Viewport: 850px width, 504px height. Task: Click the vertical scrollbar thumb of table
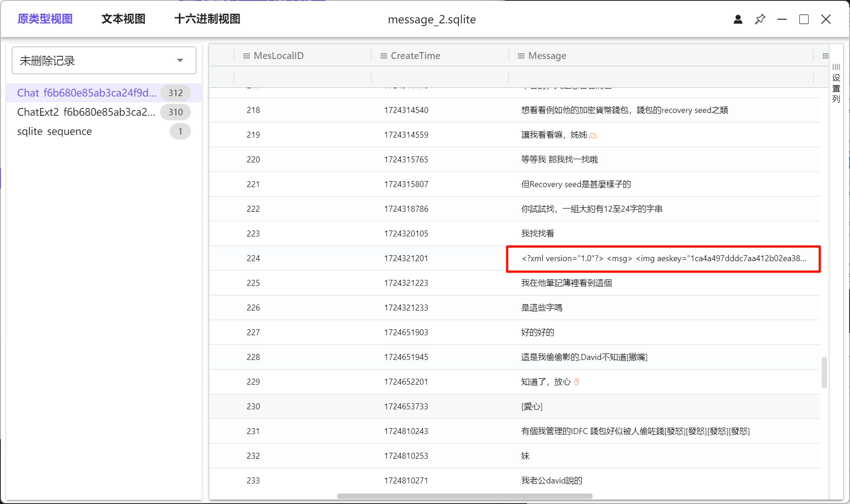(x=824, y=372)
